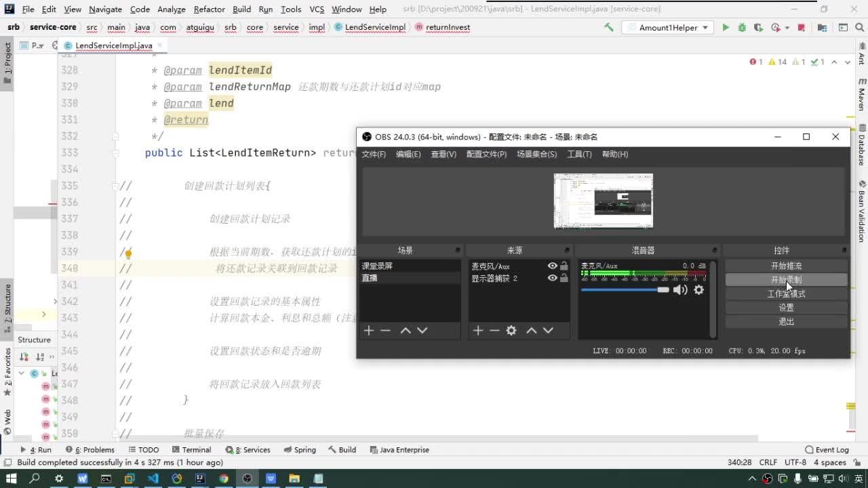Sort structure by visibility icon
This screenshot has height=488, width=868.
[24, 357]
